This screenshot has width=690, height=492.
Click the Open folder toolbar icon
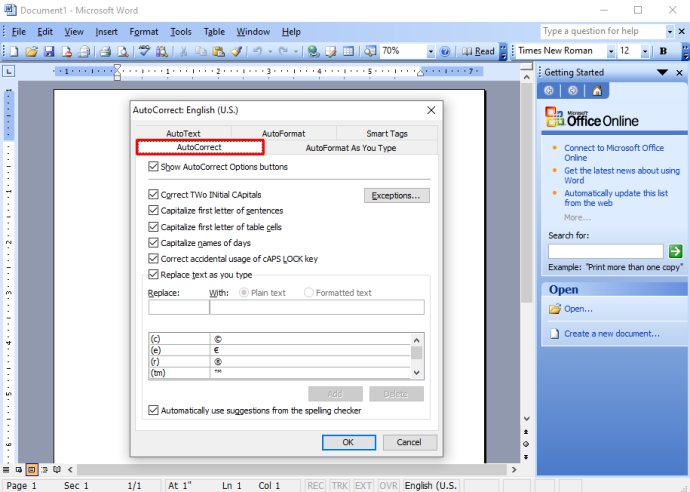[x=31, y=51]
